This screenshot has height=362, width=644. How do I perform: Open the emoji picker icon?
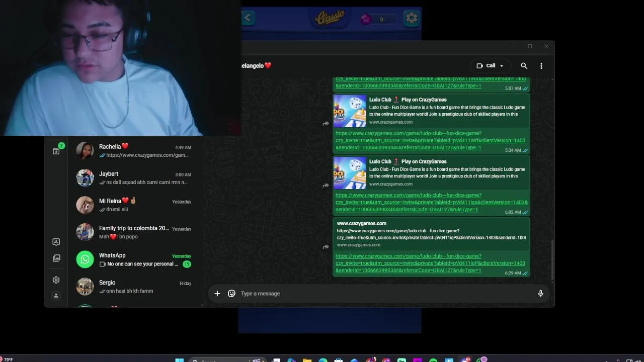pyautogui.click(x=231, y=294)
